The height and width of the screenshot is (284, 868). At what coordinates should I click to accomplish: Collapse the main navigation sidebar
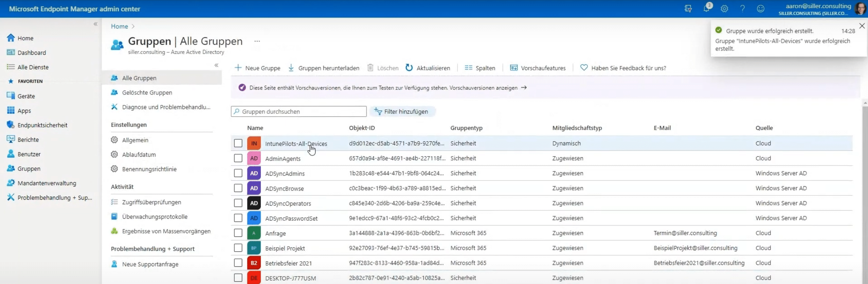[95, 24]
